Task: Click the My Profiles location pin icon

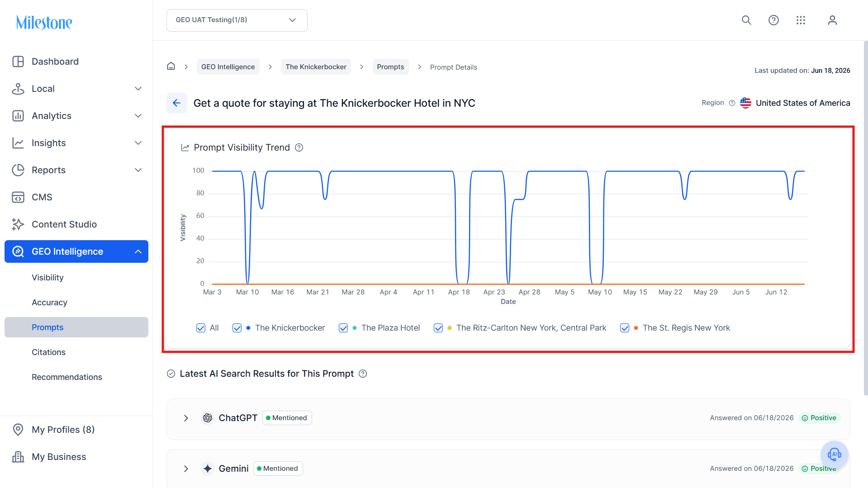Action: [x=18, y=430]
